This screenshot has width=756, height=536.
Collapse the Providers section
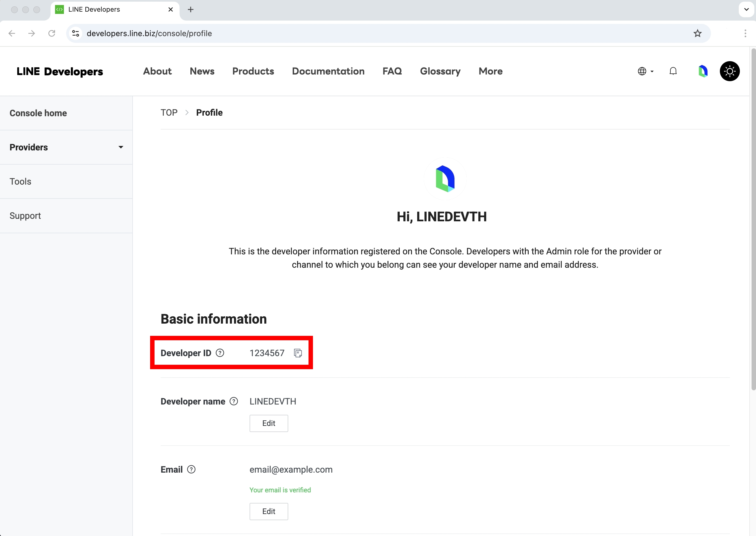click(121, 147)
